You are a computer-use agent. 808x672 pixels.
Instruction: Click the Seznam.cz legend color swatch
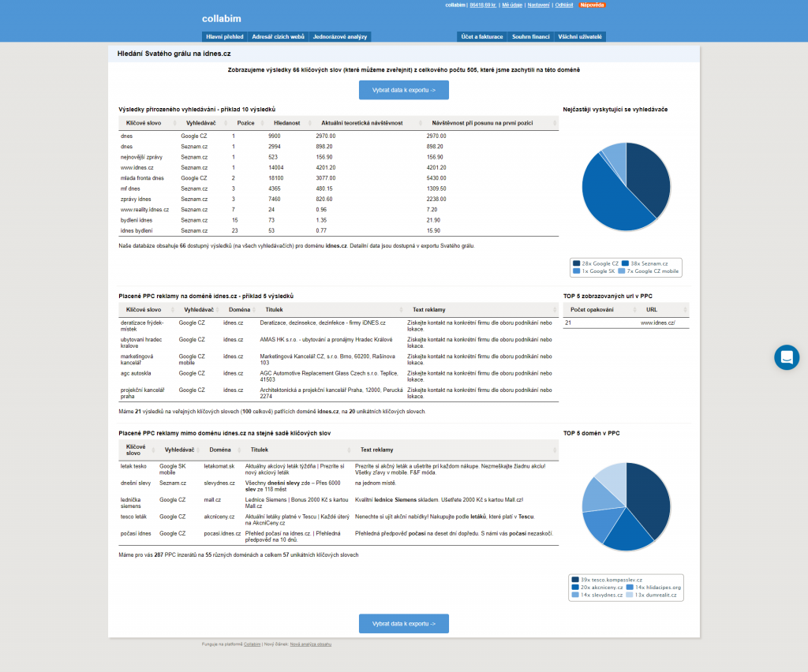(x=625, y=263)
